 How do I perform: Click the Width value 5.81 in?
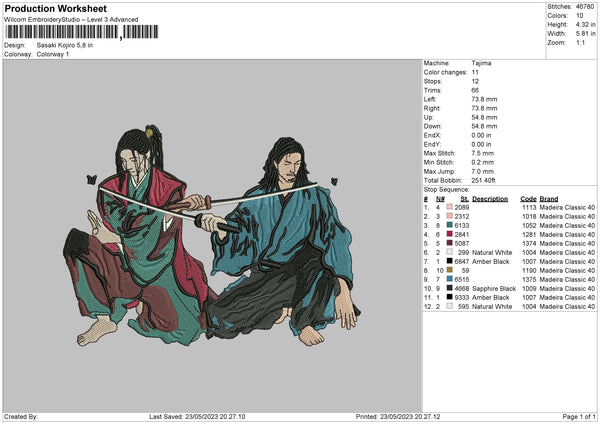[585, 34]
